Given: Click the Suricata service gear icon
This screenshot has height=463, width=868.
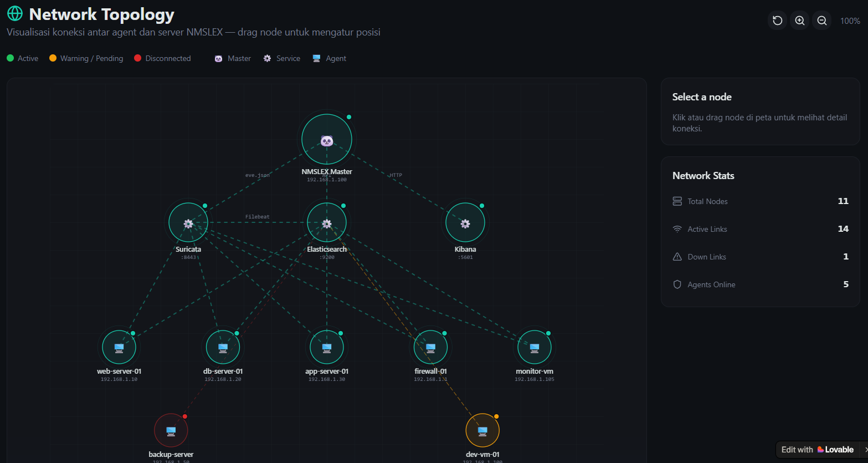Looking at the screenshot, I should [x=188, y=222].
